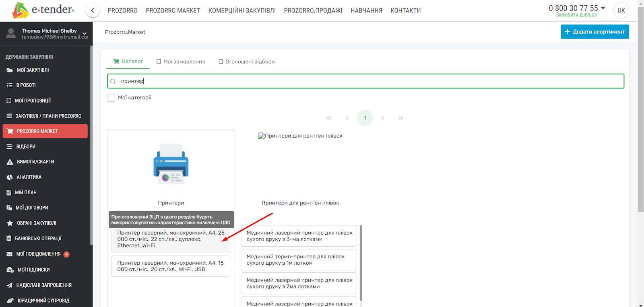The height and width of the screenshot is (307, 644).
Task: Go to the previous results page
Action: pyautogui.click(x=347, y=118)
